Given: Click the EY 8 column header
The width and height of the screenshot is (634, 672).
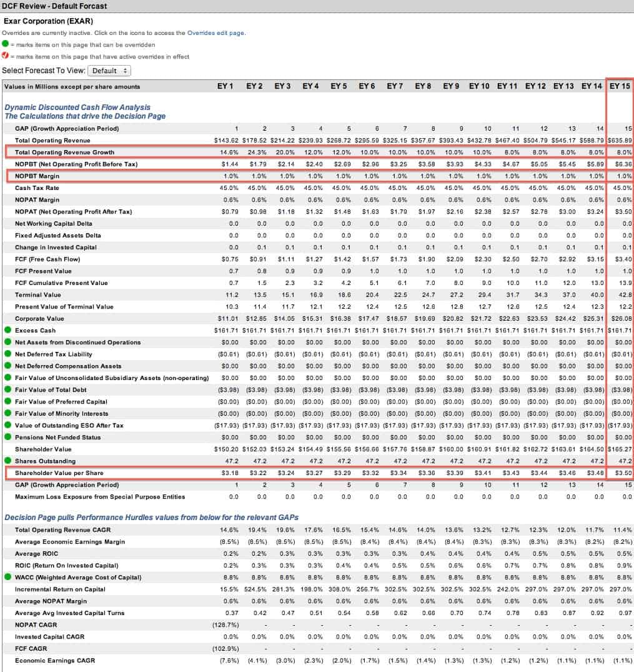Looking at the screenshot, I should [x=423, y=86].
